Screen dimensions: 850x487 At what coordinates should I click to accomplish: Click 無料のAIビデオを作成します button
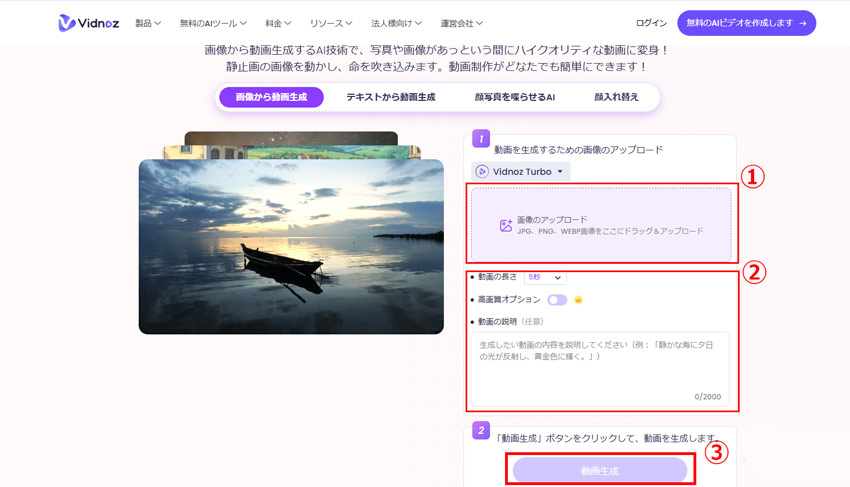746,23
